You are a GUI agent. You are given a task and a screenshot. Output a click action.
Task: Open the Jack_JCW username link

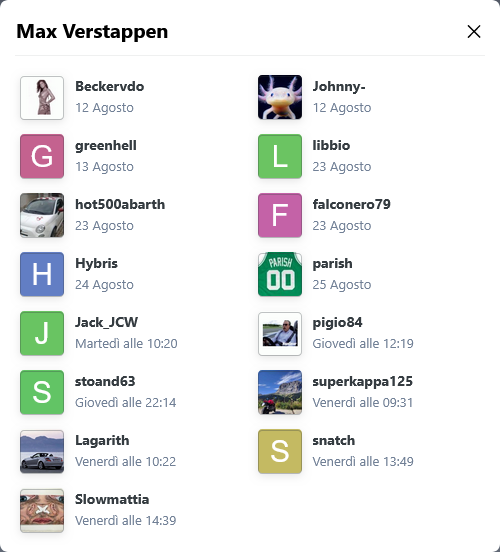click(106, 322)
